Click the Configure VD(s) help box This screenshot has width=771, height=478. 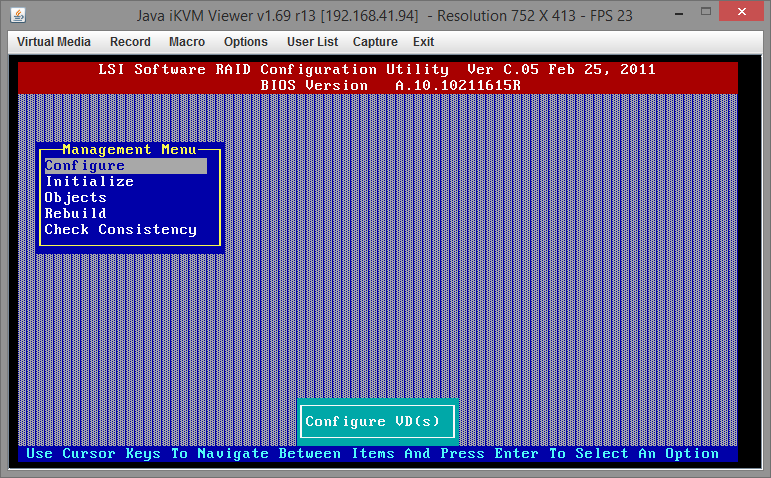coord(377,421)
